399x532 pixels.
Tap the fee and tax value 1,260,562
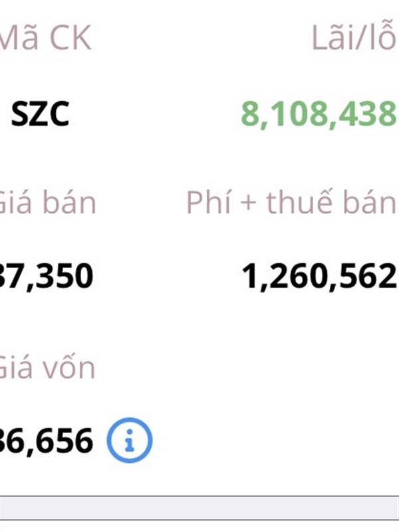pos(319,276)
